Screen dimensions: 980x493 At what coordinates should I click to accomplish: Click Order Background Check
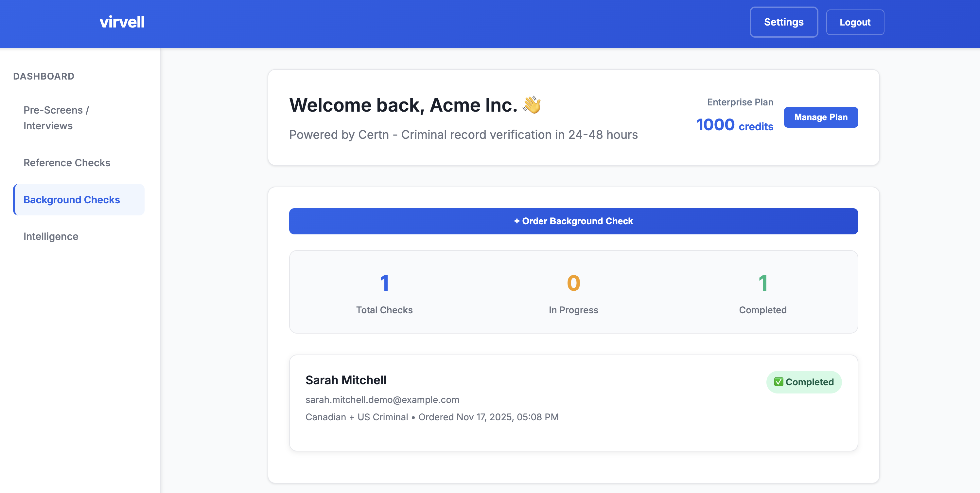point(573,221)
